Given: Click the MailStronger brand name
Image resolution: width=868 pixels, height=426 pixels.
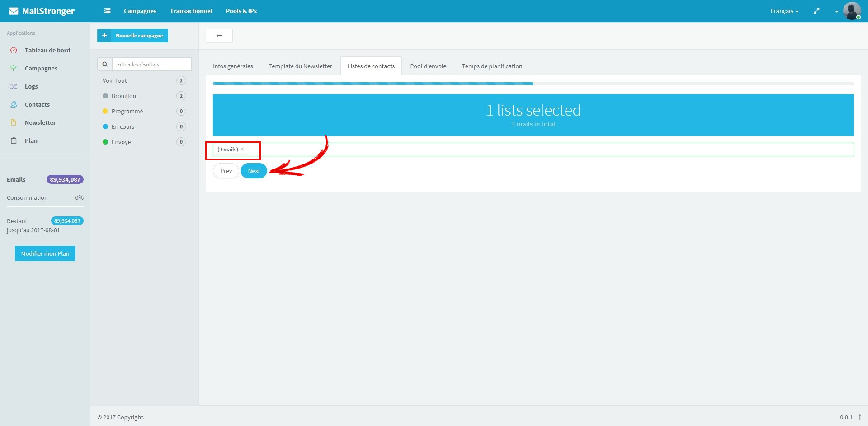Looking at the screenshot, I should [x=48, y=11].
